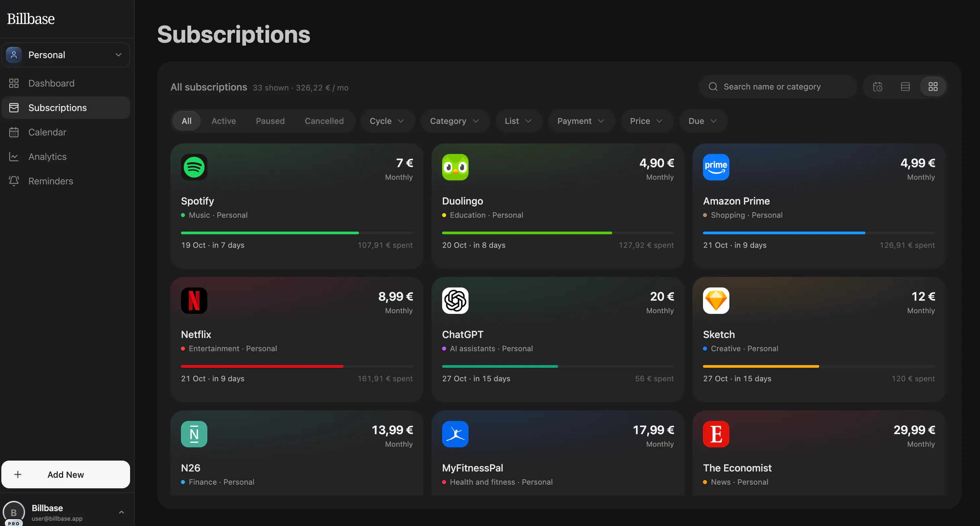Click the search magnifier icon
The width and height of the screenshot is (980, 526).
(713, 87)
